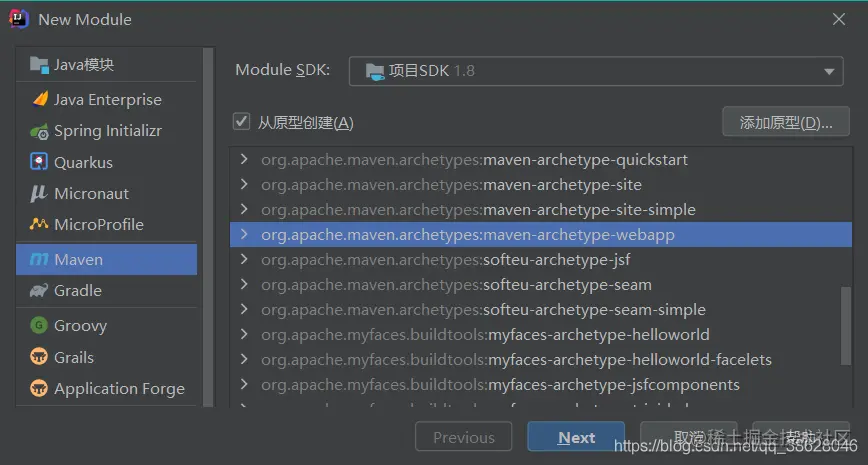Toggle the 从原型创建 checkbox
868x465 pixels.
[241, 121]
